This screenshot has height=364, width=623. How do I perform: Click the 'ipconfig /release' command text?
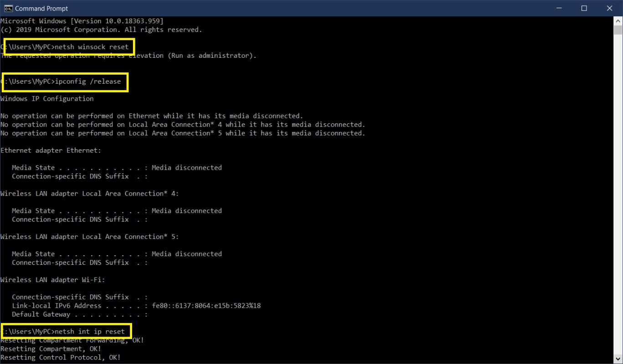(x=87, y=81)
